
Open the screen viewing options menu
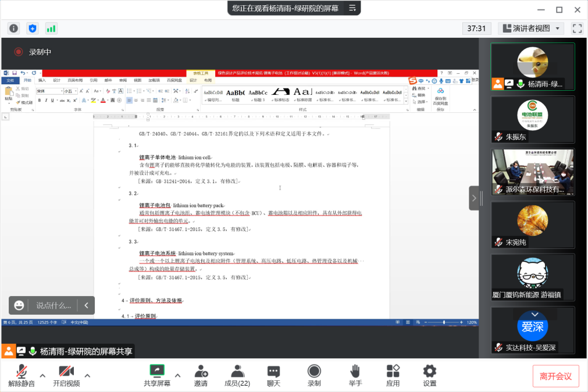tap(352, 8)
